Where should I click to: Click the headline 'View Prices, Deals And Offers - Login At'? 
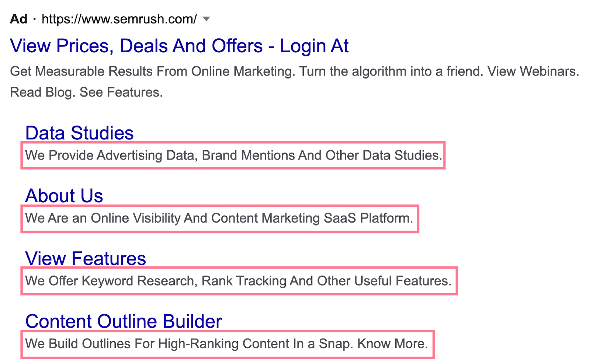(180, 46)
